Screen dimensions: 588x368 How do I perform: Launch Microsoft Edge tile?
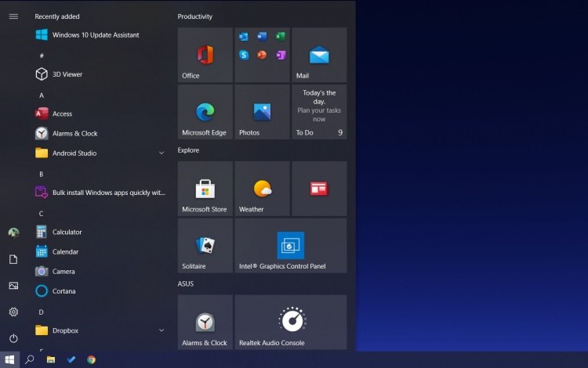point(205,112)
